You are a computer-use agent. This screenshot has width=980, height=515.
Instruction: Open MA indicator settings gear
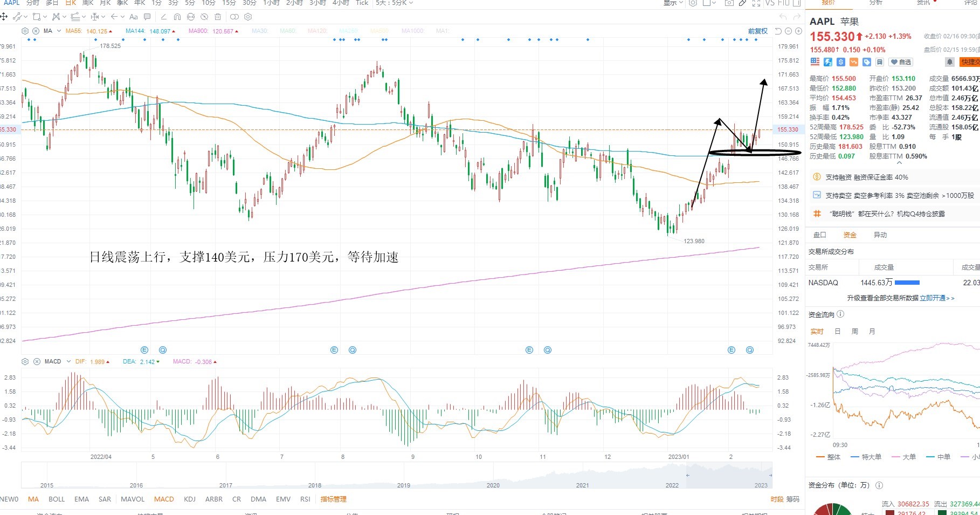pyautogui.click(x=25, y=31)
